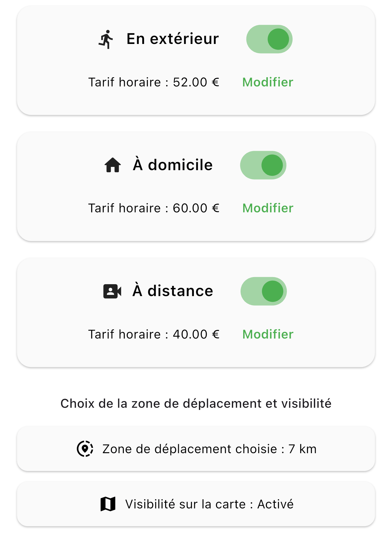Open the travel zone 7 km setting
This screenshot has height=558, width=392.
coord(209,449)
